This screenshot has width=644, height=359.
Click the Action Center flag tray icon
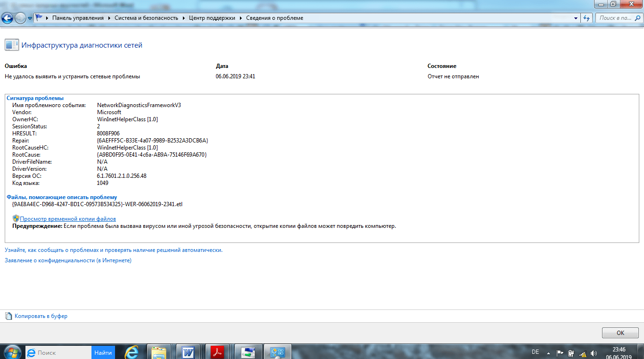point(560,353)
